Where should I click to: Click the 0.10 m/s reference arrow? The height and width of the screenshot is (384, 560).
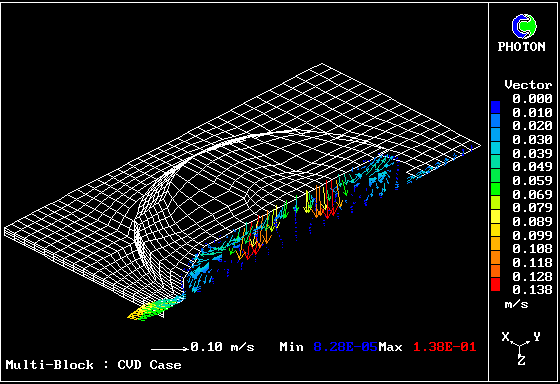tap(170, 349)
